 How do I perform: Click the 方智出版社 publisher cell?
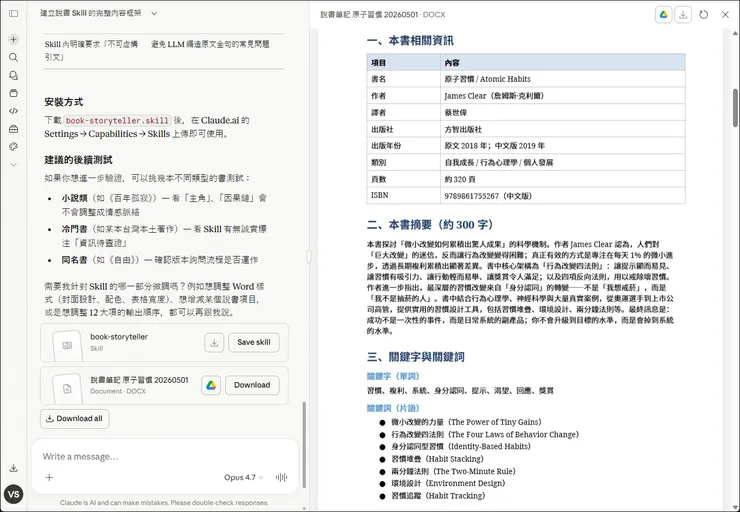pos(563,129)
